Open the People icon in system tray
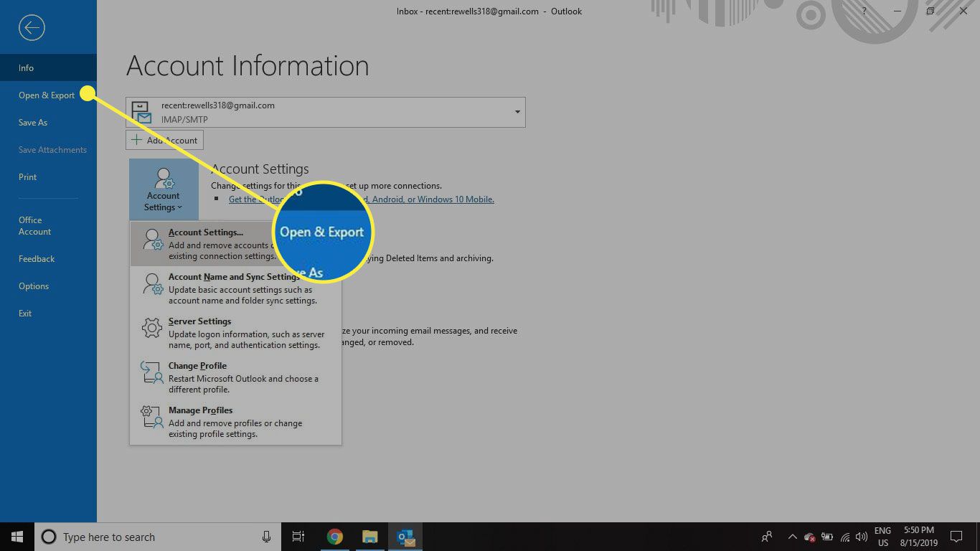Screen dimensions: 980x551 (x=767, y=537)
